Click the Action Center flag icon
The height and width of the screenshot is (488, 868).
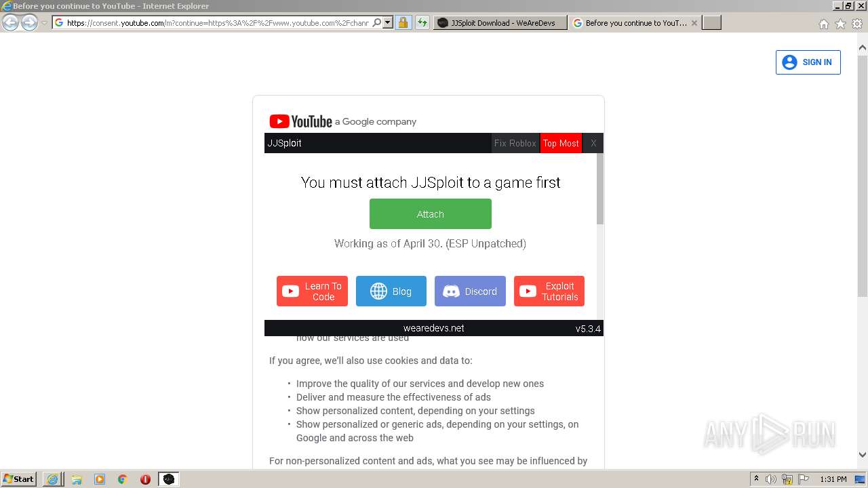click(x=804, y=479)
